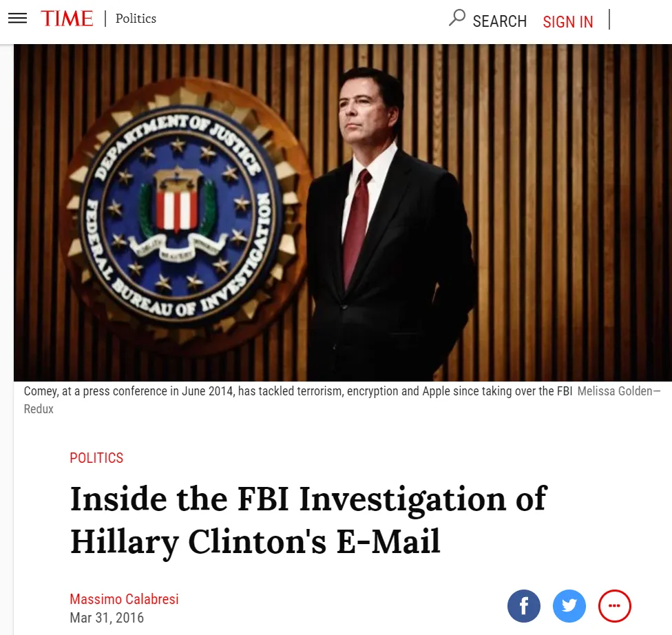The width and height of the screenshot is (672, 635).
Task: Open more sharing options button
Action: point(615,606)
